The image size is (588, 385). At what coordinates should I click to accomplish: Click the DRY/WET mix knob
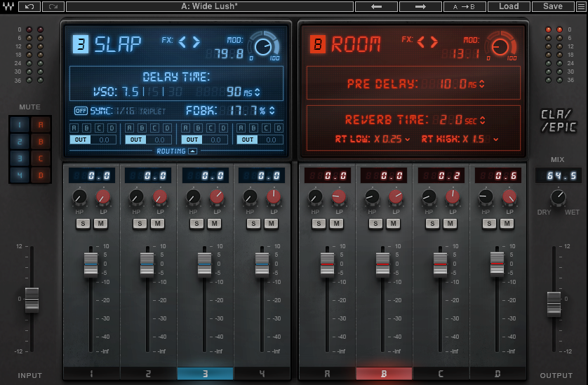[x=559, y=197]
